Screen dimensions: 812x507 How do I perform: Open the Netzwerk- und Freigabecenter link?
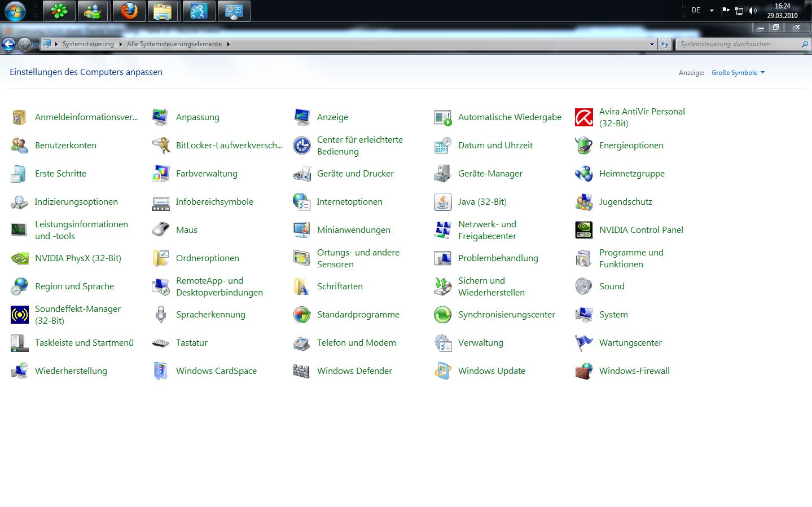(488, 230)
